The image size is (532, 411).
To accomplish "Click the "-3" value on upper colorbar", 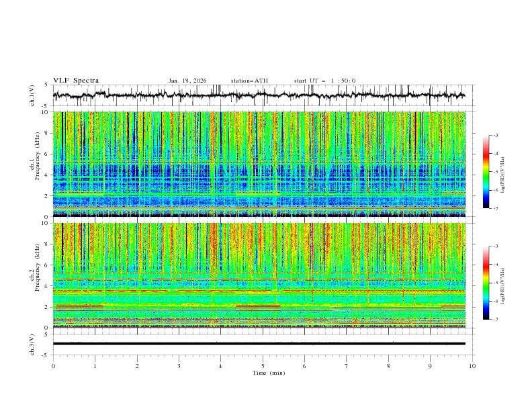I will (495, 135).
